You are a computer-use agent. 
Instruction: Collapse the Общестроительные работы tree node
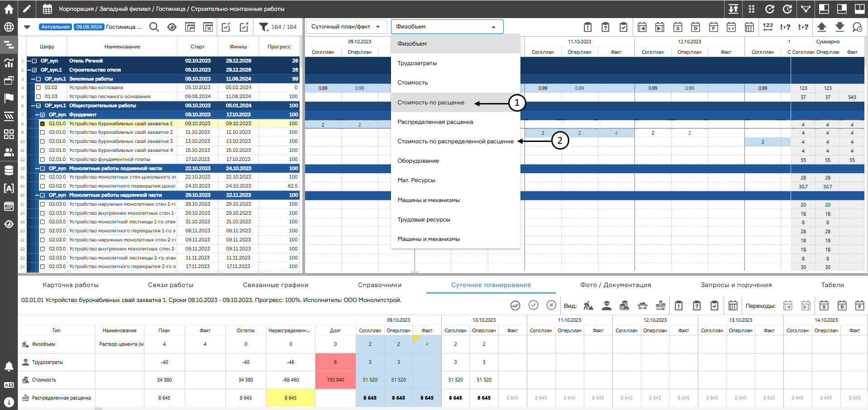tap(33, 106)
